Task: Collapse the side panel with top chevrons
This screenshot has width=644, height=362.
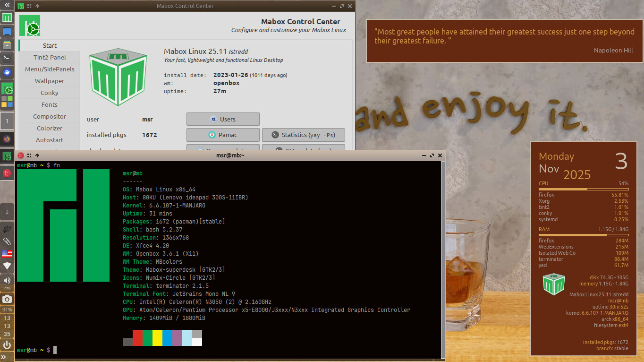Action: (x=7, y=5)
